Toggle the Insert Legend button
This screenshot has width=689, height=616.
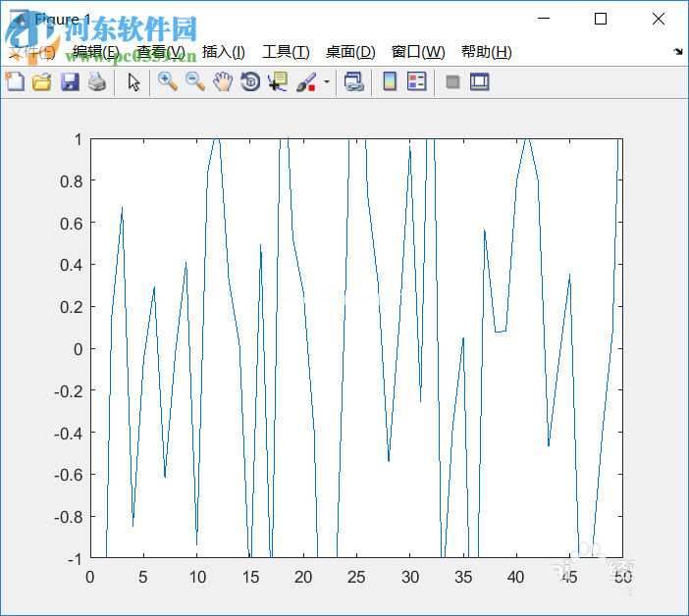click(416, 82)
